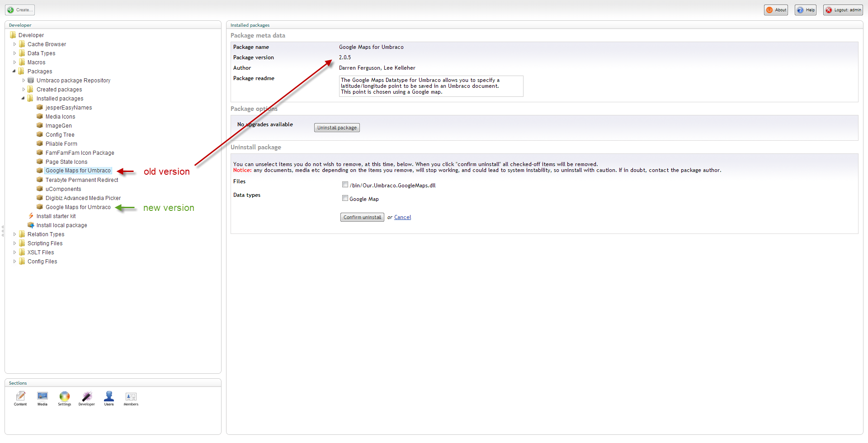Expand the Cache Browser tree node
The height and width of the screenshot is (443, 868).
pos(14,44)
